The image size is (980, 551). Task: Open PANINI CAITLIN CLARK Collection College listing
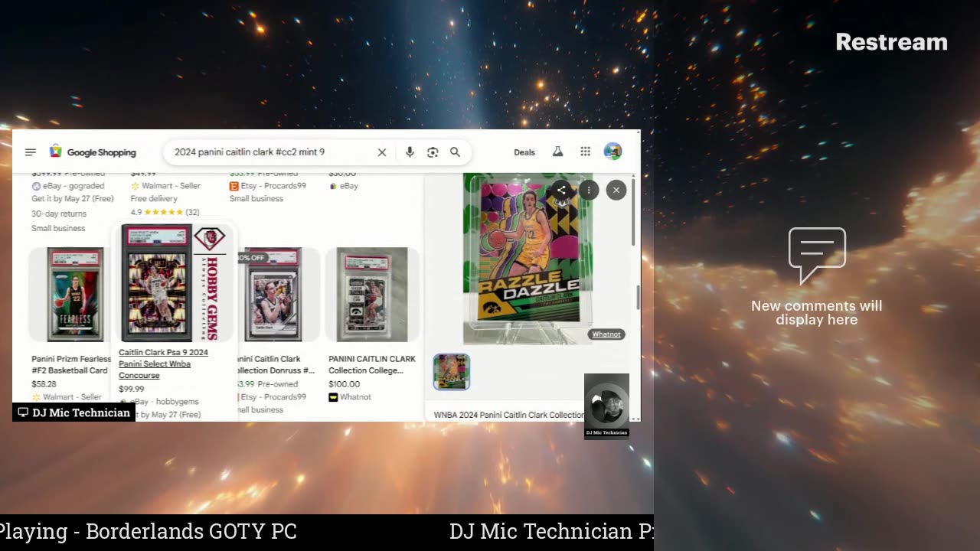coord(372,364)
